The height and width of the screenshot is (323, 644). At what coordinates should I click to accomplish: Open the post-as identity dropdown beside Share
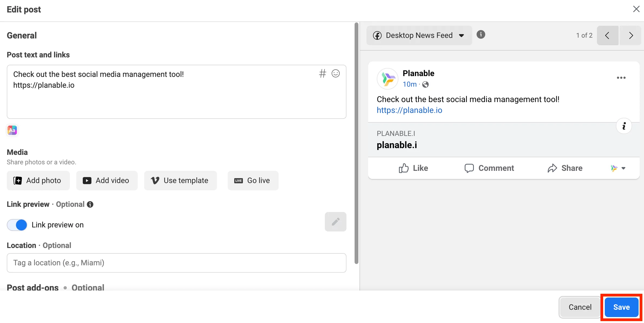coord(618,168)
